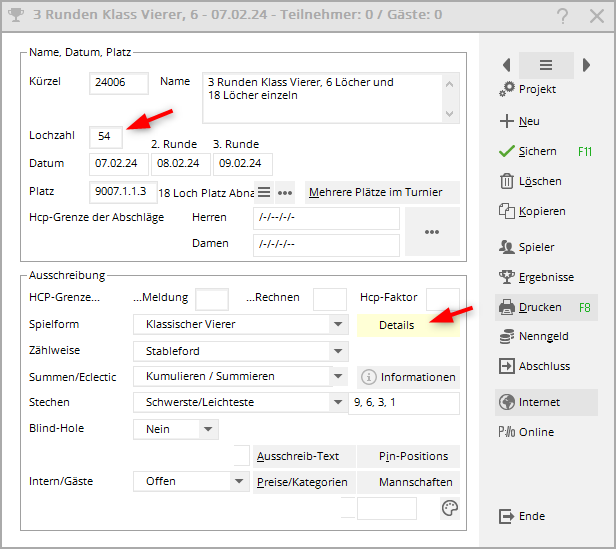Open course list icon next to Platz
The height and width of the screenshot is (549, 616).
pyautogui.click(x=264, y=192)
